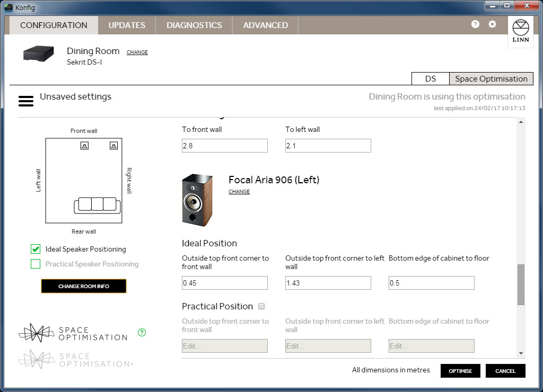This screenshot has width=543, height=392.
Task: Switch to the Configuration tab
Action: point(54,25)
